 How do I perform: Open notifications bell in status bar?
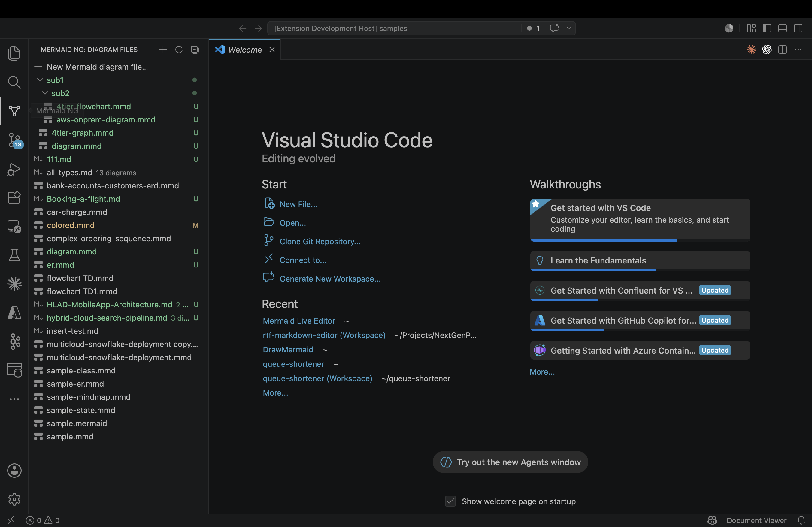click(801, 520)
